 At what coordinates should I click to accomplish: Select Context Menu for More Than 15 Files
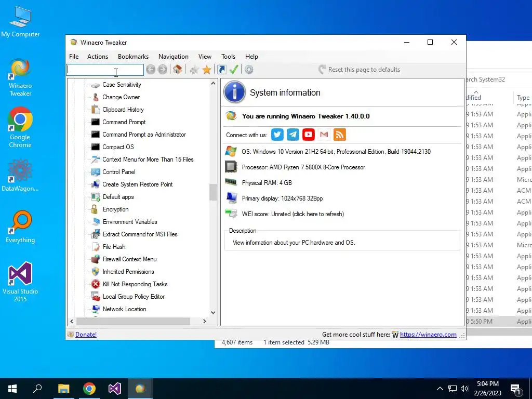pos(148,159)
